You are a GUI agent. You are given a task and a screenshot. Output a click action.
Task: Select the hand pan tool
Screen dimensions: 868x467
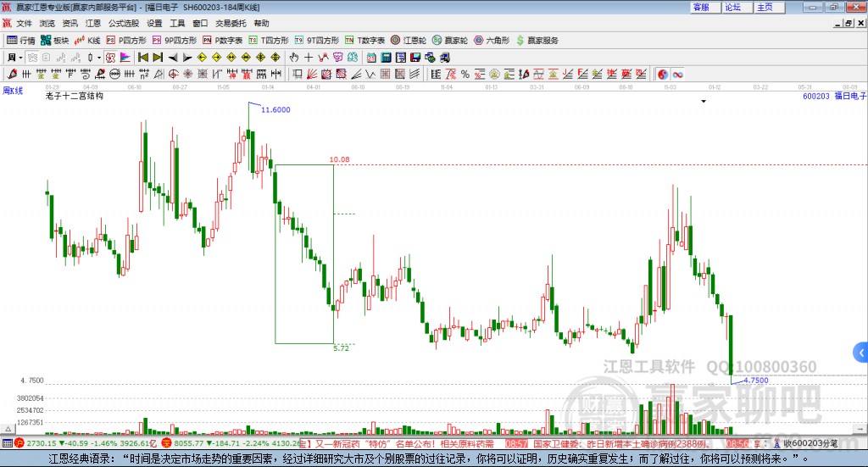click(294, 58)
